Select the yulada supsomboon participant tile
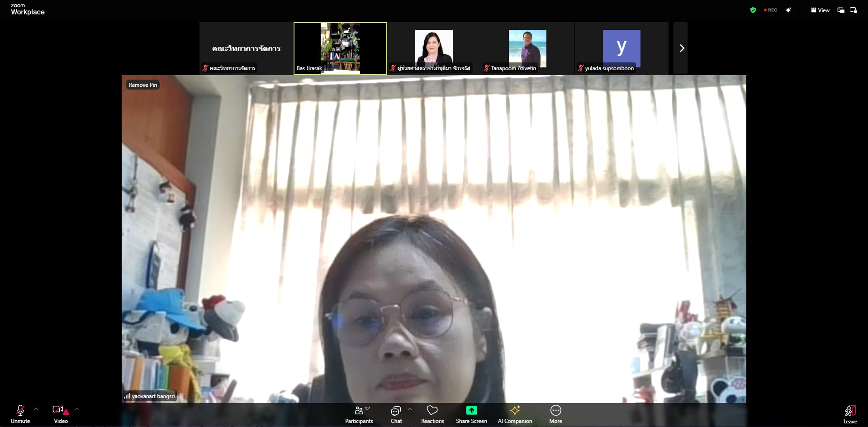Screen dimensions: 868x427 tap(621, 48)
